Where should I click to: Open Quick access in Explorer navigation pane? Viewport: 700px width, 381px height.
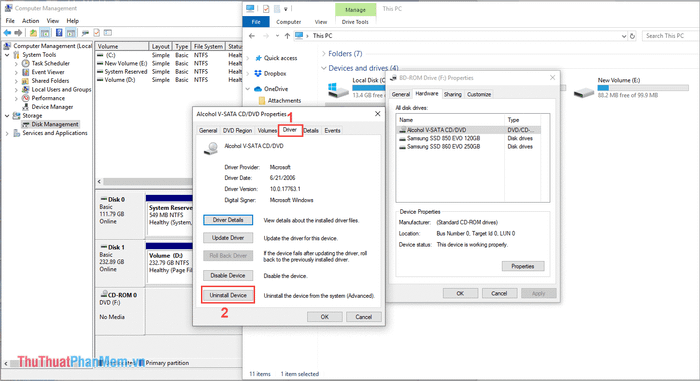tap(280, 58)
